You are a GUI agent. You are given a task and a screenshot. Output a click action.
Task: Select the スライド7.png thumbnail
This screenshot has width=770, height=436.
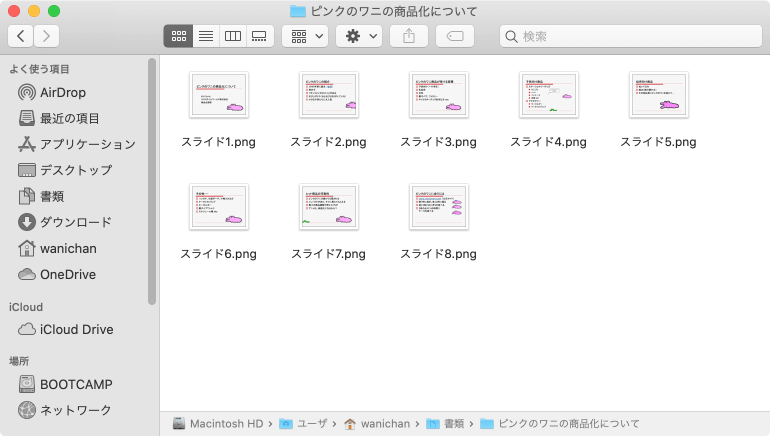pyautogui.click(x=329, y=207)
